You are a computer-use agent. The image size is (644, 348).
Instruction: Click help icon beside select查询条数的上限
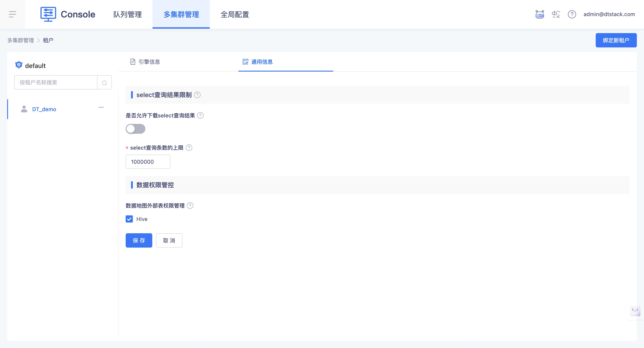[189, 148]
